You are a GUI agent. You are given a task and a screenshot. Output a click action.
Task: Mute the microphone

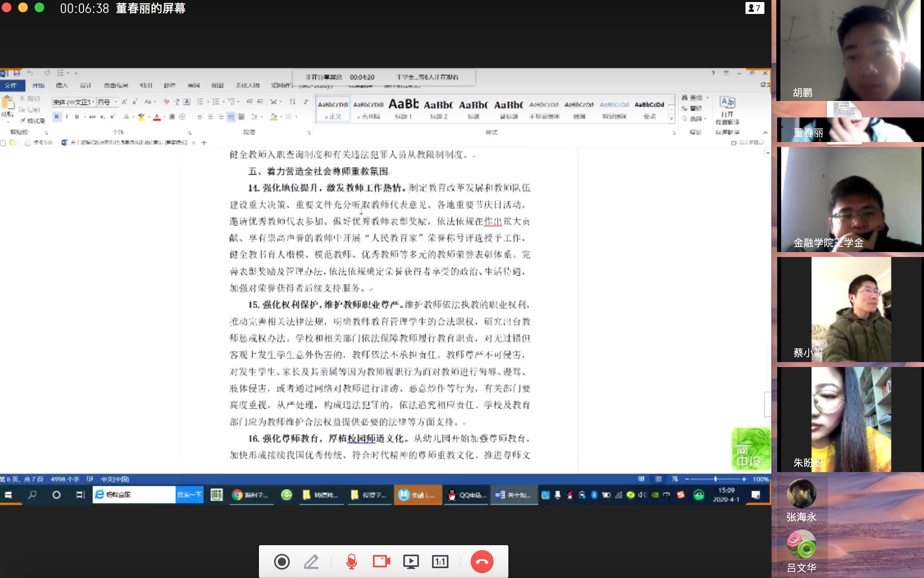(351, 562)
